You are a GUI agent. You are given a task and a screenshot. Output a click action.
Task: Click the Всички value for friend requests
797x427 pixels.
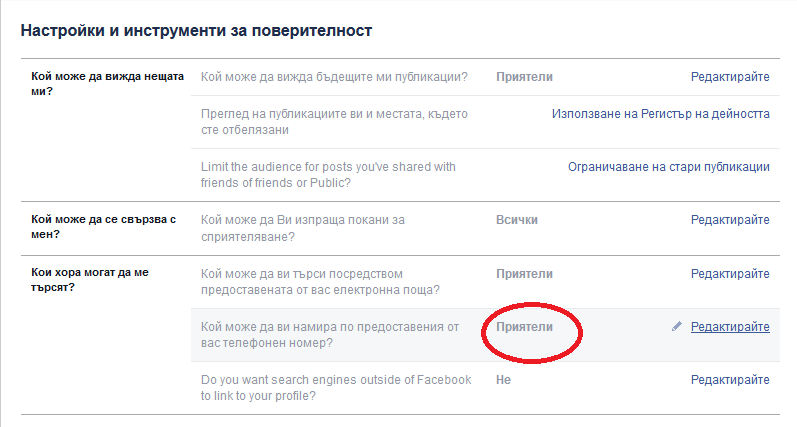click(517, 220)
